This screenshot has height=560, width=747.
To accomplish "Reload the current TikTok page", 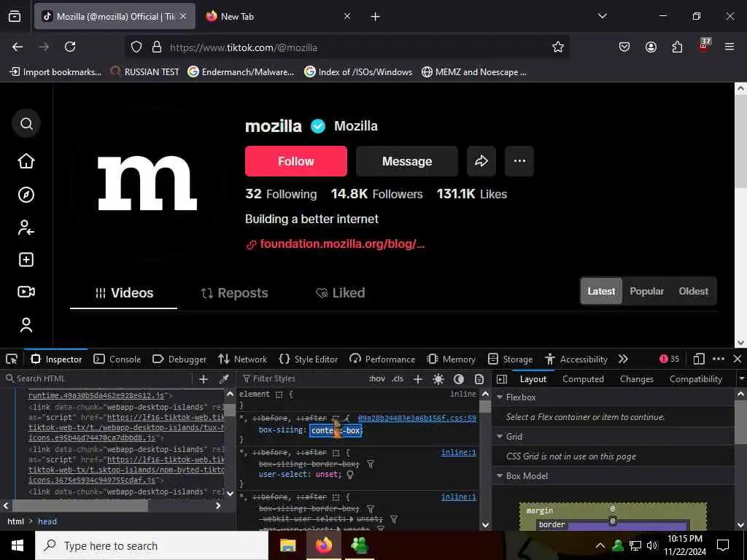I will pos(70,47).
